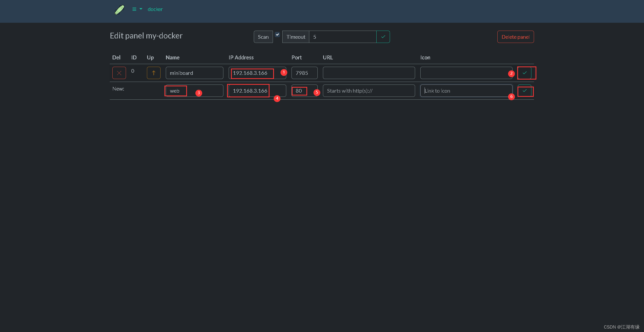
Task: Click the 7985 port field
Action: coord(304,73)
